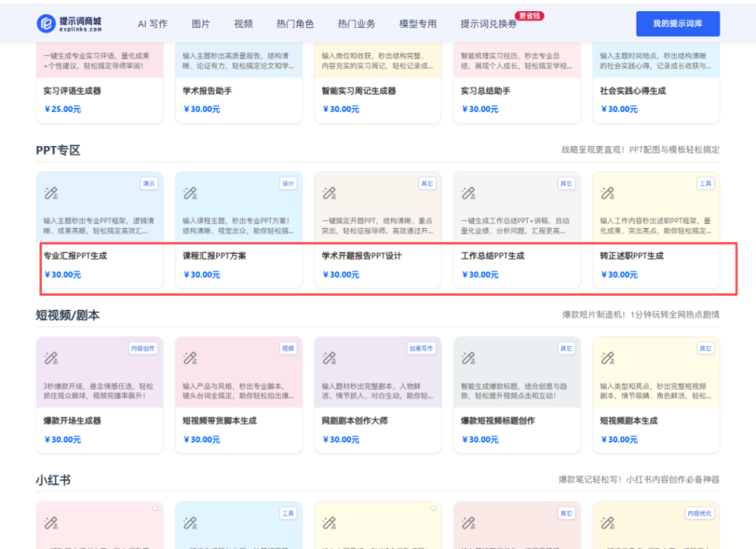The height and width of the screenshot is (549, 756).
Task: Click the AI pen icon on 工作总结PPT生成 card
Action: 468,193
